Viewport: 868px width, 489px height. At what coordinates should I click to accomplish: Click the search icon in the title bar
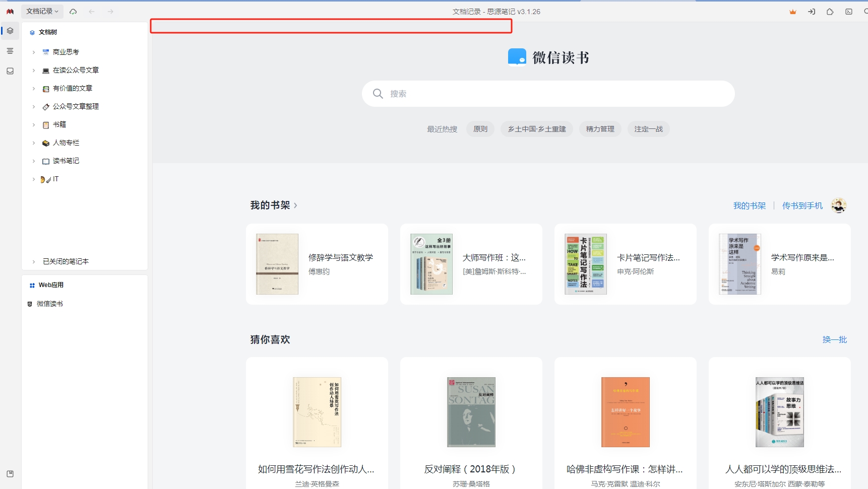click(x=865, y=11)
